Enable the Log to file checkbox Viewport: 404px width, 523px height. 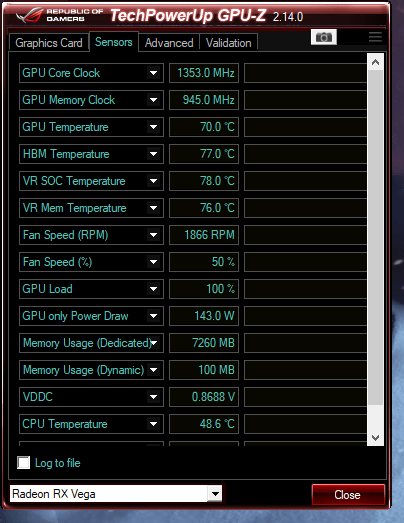(24, 463)
